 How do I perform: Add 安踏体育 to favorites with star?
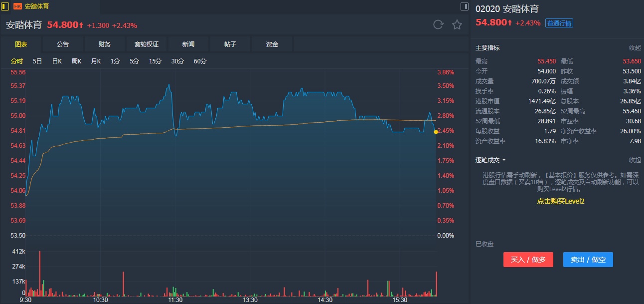tap(457, 25)
